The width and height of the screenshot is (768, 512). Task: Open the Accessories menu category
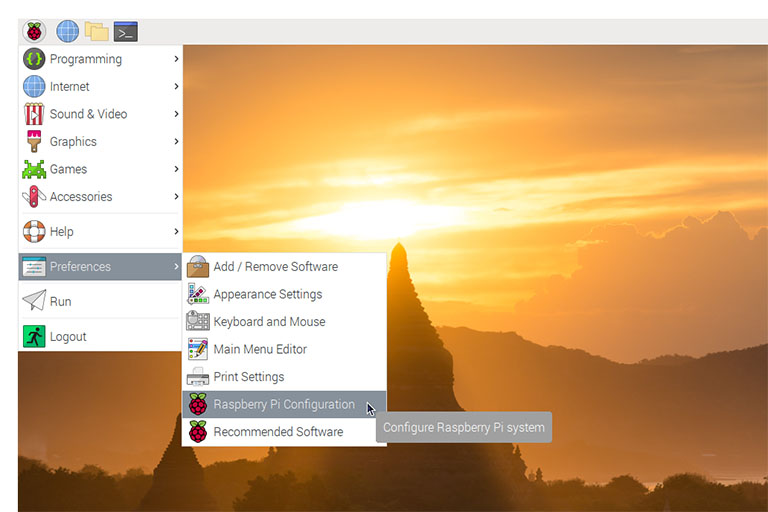coord(100,196)
